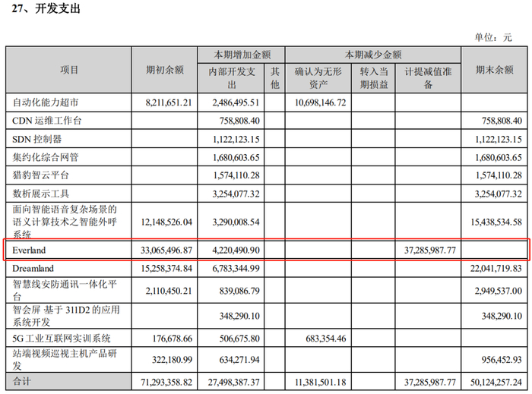Screen dimensions: 532x394
Task: Select the row label 数析展示工具
Action: pyautogui.click(x=41, y=194)
